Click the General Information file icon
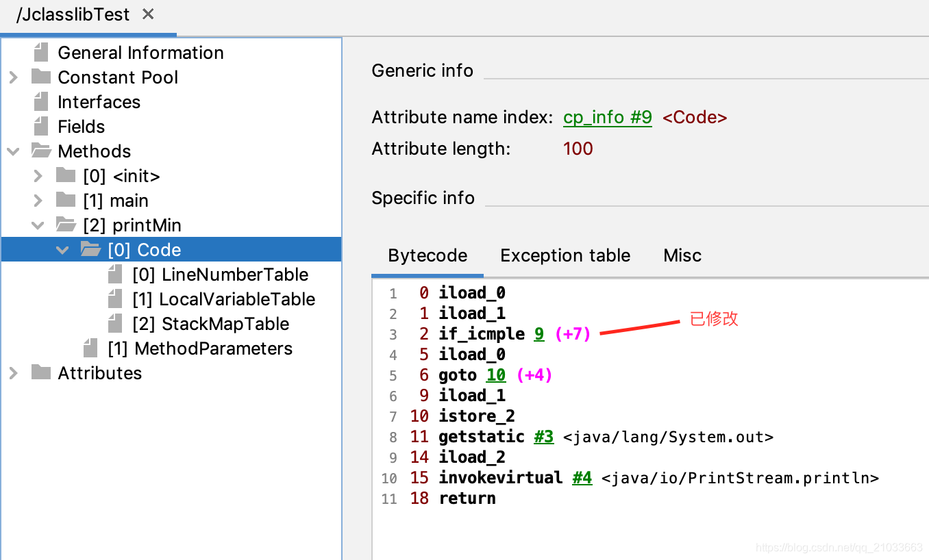Viewport: 929px width, 560px height. (42, 53)
